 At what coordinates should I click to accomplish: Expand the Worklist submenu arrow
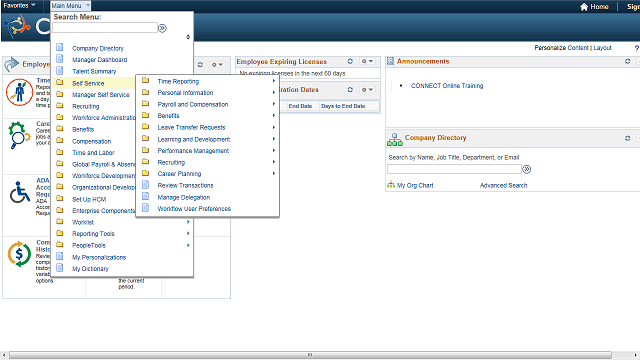tap(188, 222)
